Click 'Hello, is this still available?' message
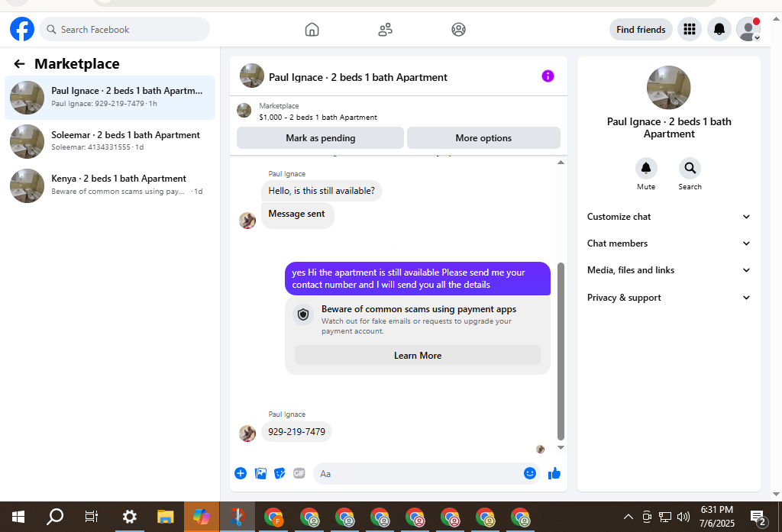Screen dimensions: 782x532 pyautogui.click(x=322, y=191)
